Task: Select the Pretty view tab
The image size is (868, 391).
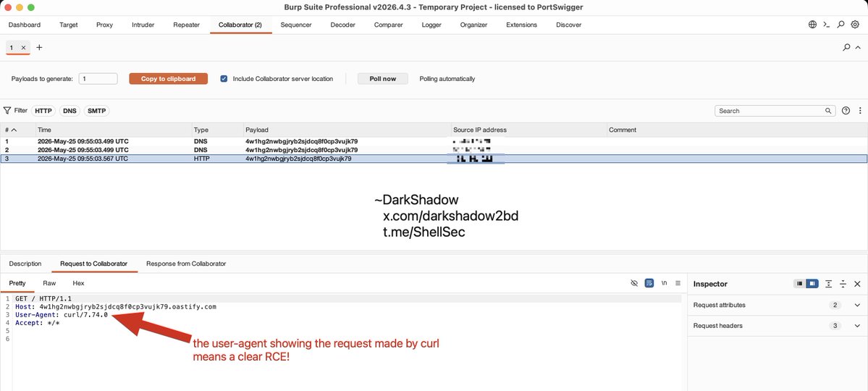Action: 17,283
